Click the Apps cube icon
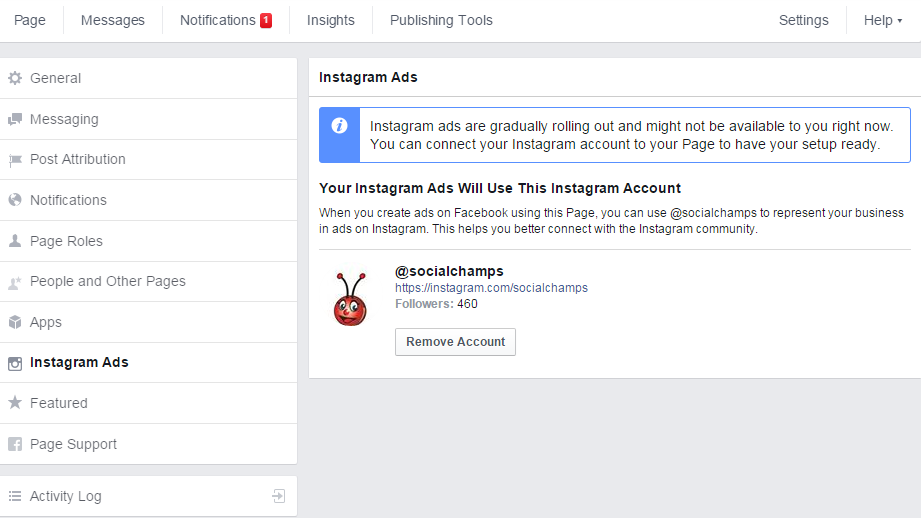The height and width of the screenshot is (518, 921). coord(15,322)
